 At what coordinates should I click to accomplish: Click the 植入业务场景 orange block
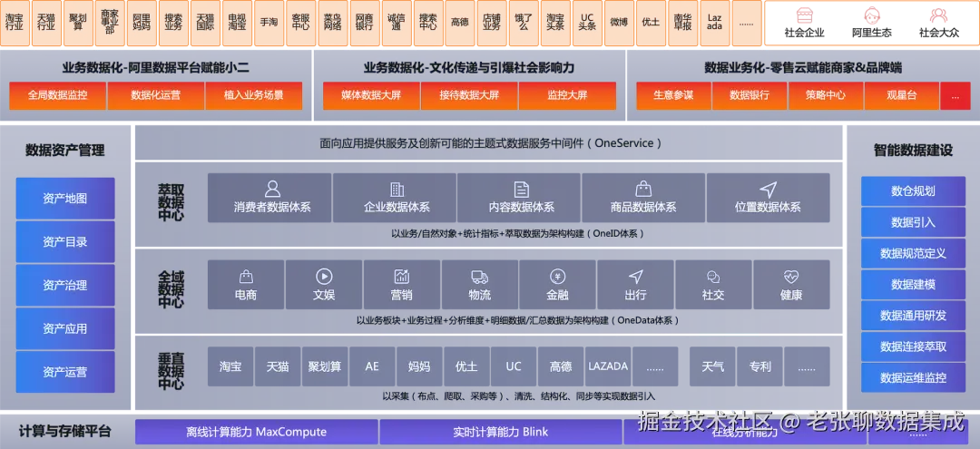[254, 95]
